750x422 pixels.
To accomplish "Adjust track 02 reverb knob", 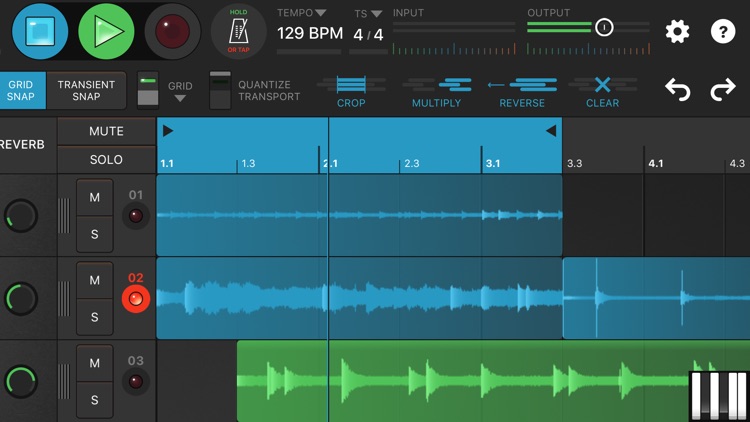I will point(21,299).
